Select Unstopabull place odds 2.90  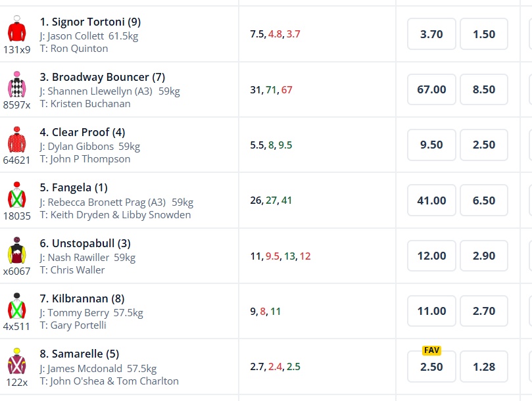tap(484, 256)
